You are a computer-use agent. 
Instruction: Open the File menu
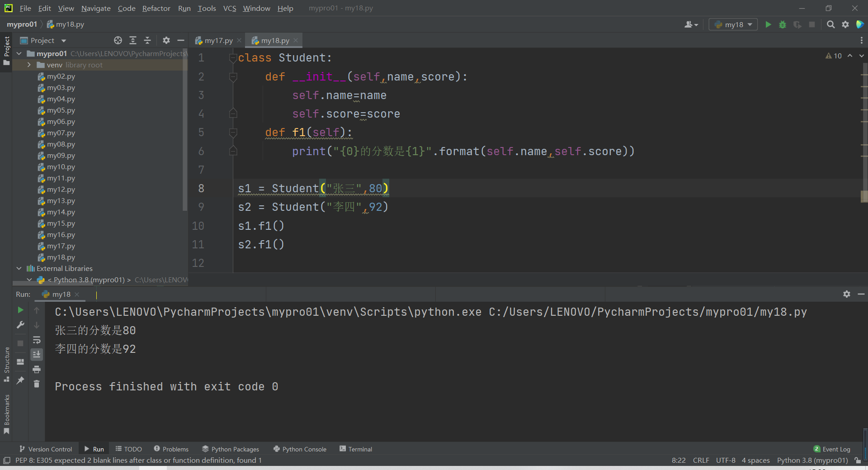(x=25, y=8)
